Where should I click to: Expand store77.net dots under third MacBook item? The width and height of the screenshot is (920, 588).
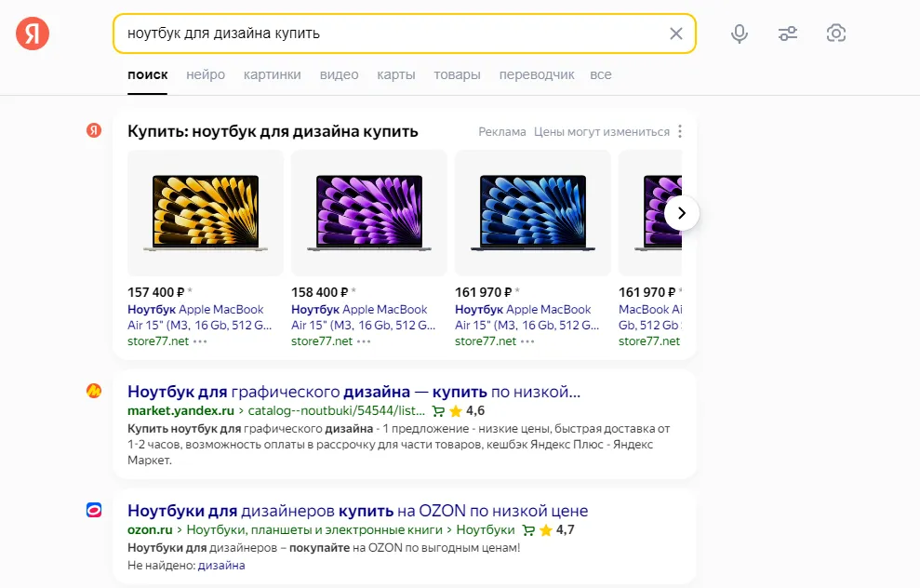coord(527,341)
